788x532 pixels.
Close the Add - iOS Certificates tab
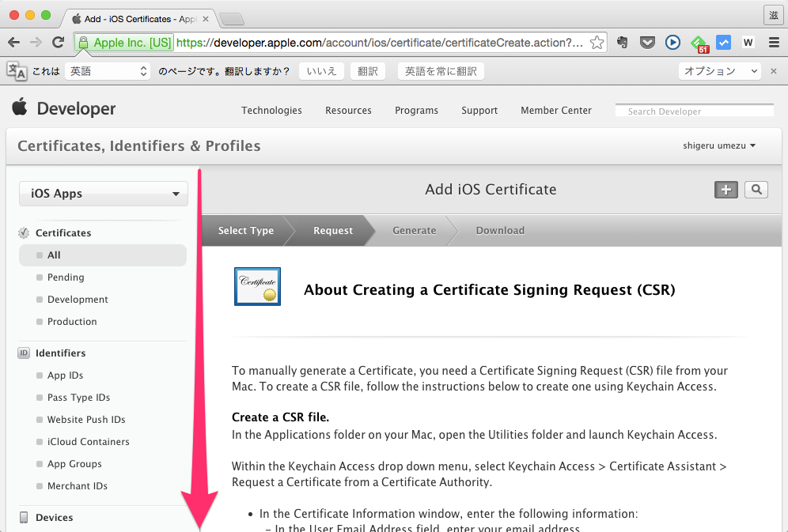tap(205, 19)
